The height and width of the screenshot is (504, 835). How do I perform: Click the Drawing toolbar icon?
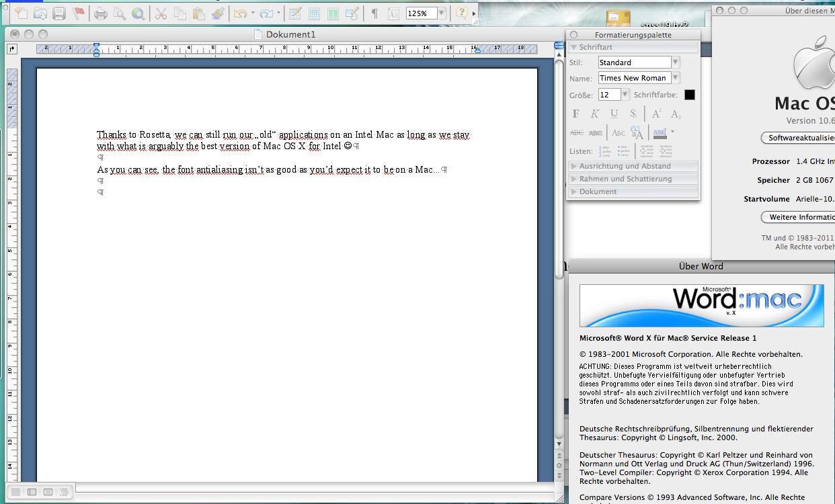point(351,13)
